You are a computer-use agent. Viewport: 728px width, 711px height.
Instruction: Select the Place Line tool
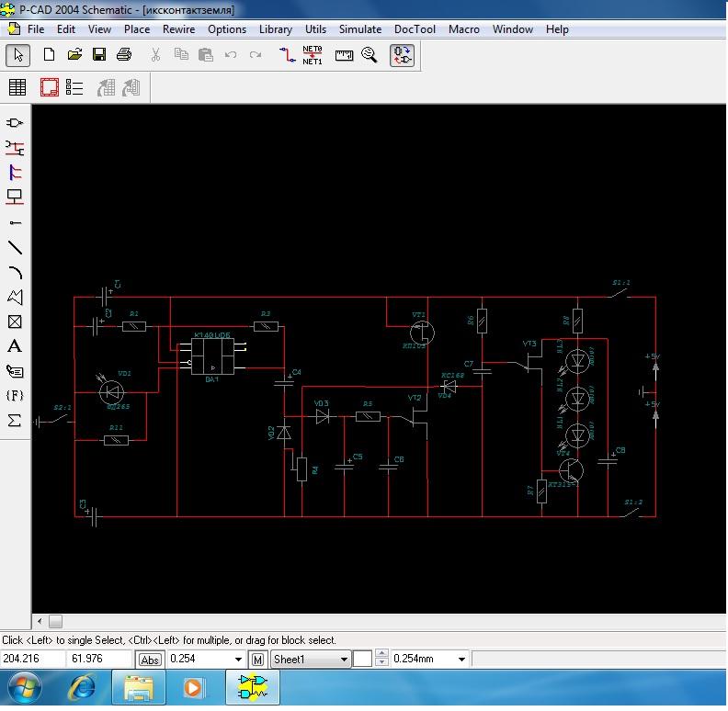coord(15,247)
